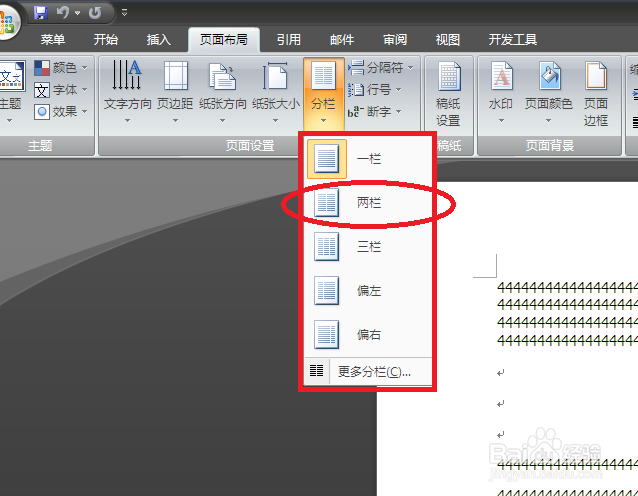Click the Redo icon in quick access toolbar
This screenshot has height=496, width=638.
pos(95,13)
